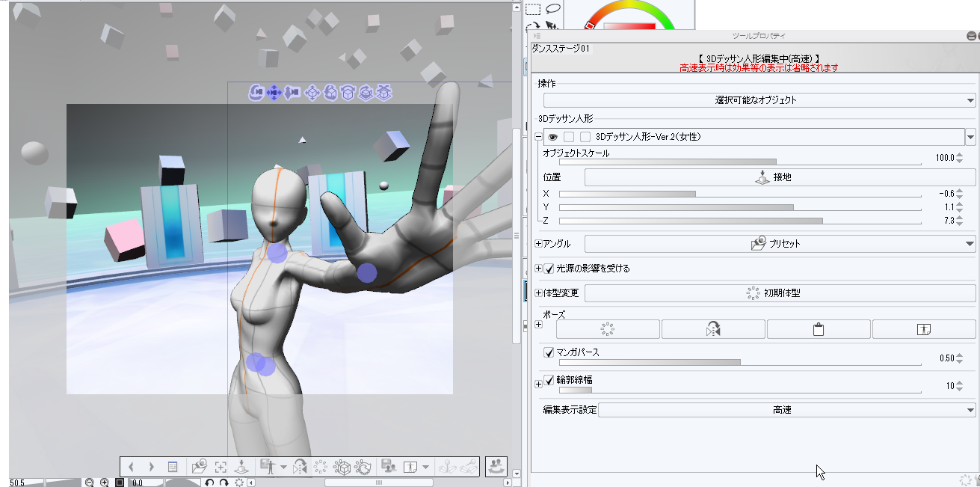Open the figure list dropdown arrow
980x487 pixels.
970,138
